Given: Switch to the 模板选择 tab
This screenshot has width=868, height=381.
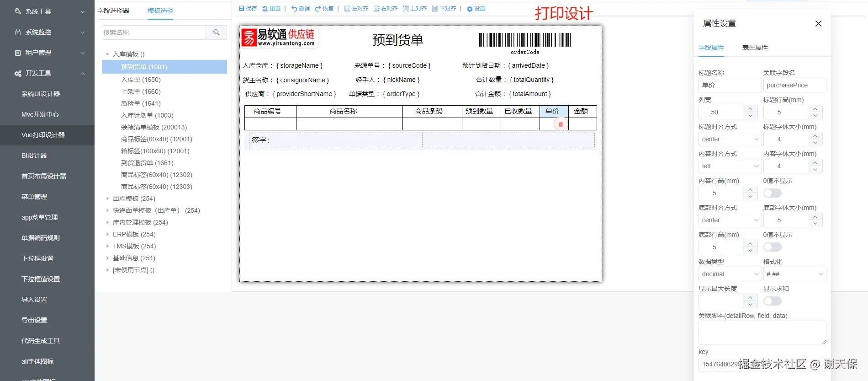Looking at the screenshot, I should point(160,11).
